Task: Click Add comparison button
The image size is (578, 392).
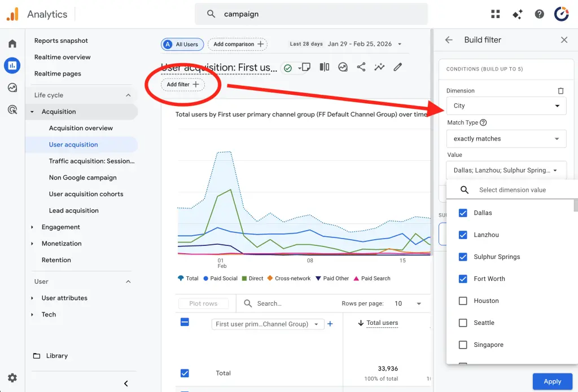Action: pos(238,44)
